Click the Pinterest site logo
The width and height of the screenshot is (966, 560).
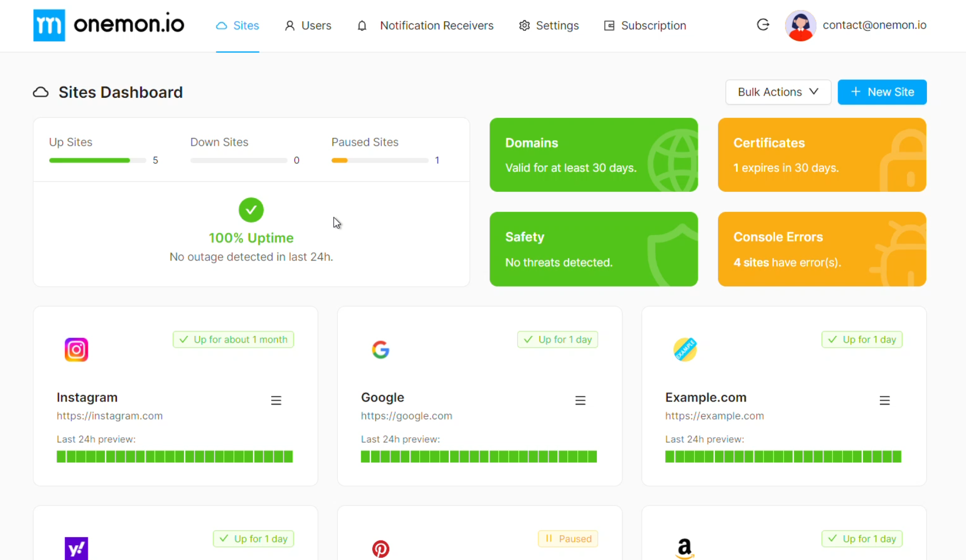380,549
